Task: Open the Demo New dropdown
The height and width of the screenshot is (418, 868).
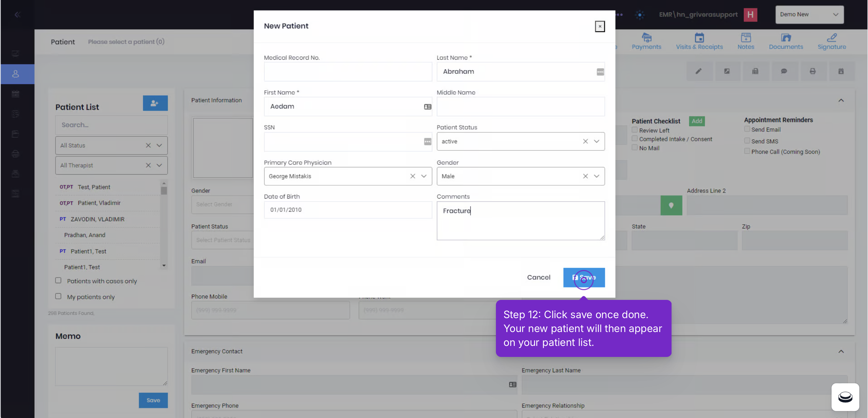Action: point(809,14)
